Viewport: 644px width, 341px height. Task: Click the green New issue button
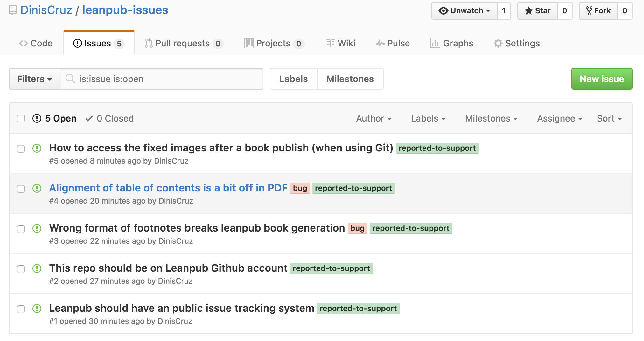pos(601,79)
